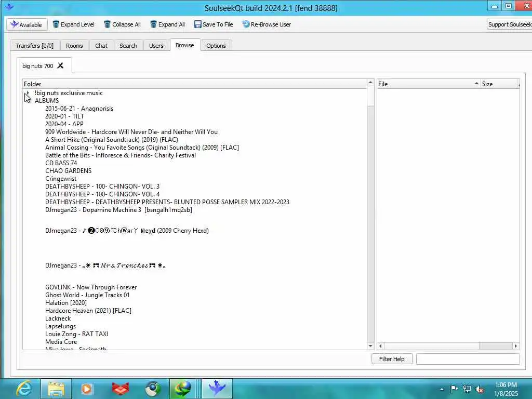Click the Folder column header
Screen dimensions: 532x399
(x=195, y=84)
